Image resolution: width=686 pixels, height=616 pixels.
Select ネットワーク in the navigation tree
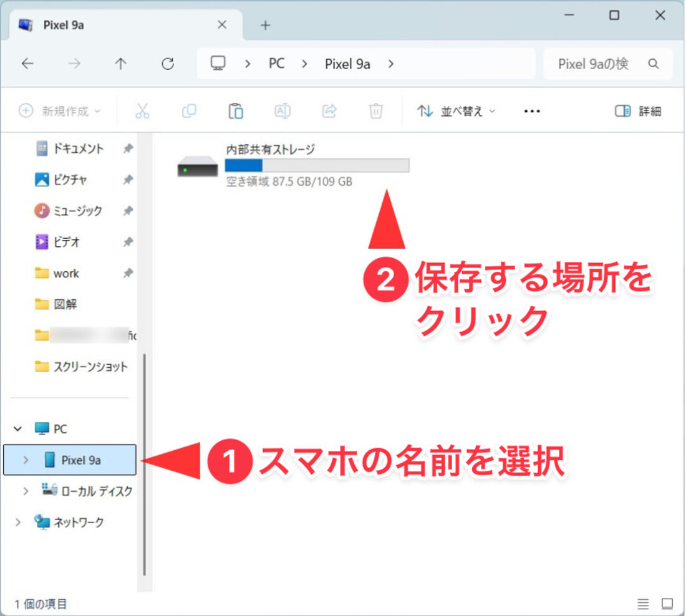(x=69, y=522)
